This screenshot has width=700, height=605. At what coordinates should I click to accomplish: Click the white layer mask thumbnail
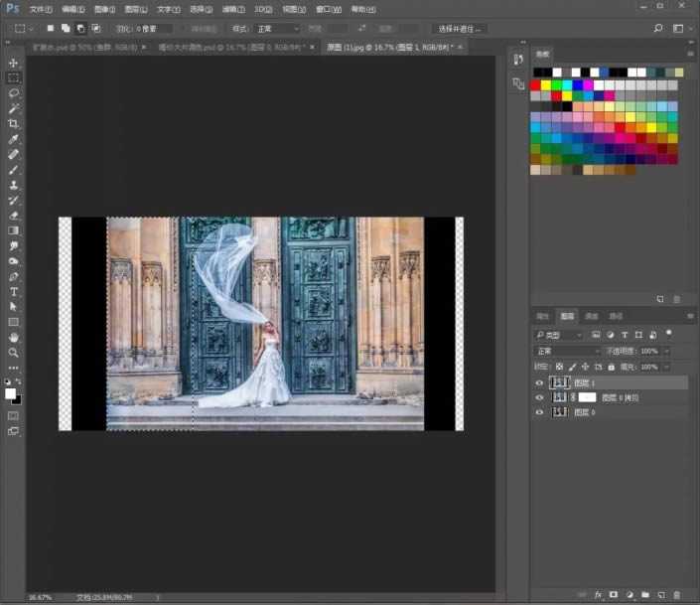point(588,397)
